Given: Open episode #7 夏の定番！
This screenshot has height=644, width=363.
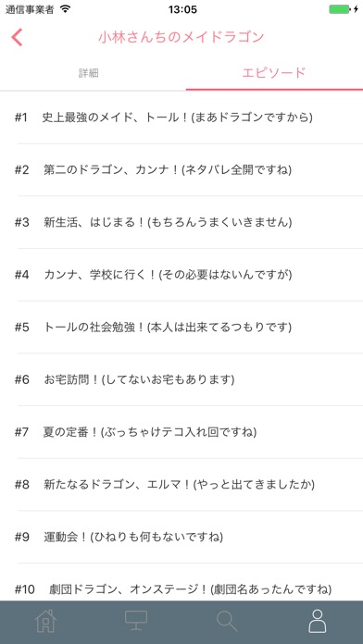Looking at the screenshot, I should 181,432.
